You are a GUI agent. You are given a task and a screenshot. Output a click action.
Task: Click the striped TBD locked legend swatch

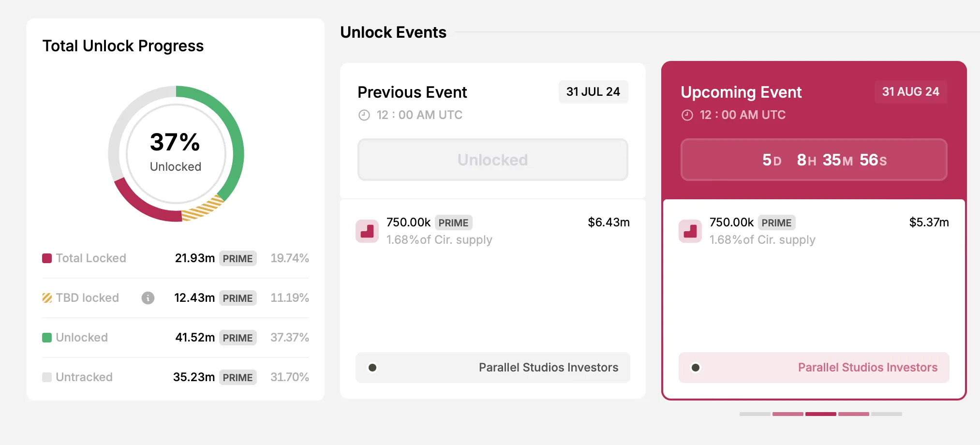coord(47,298)
